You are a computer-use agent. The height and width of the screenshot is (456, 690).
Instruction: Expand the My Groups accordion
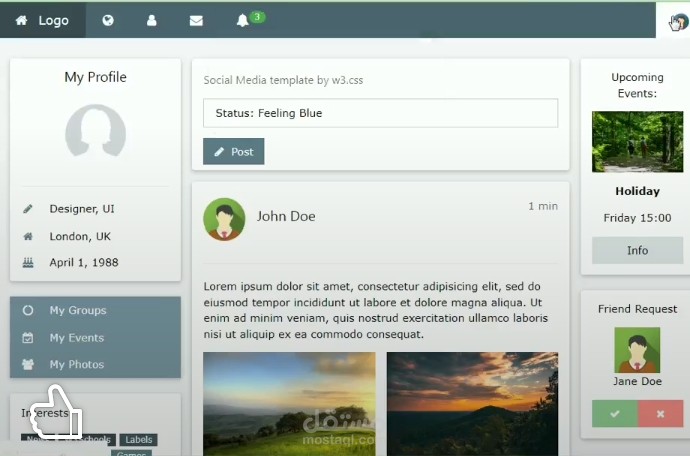pyautogui.click(x=95, y=310)
